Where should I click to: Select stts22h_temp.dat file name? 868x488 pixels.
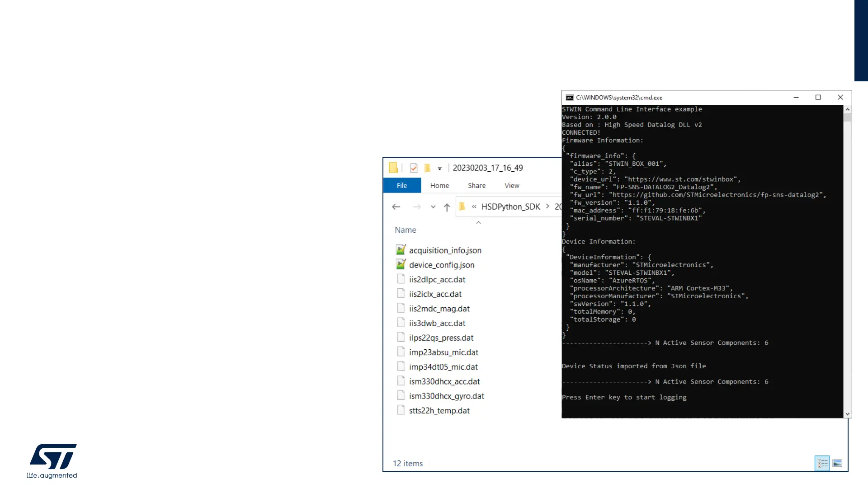click(x=439, y=410)
